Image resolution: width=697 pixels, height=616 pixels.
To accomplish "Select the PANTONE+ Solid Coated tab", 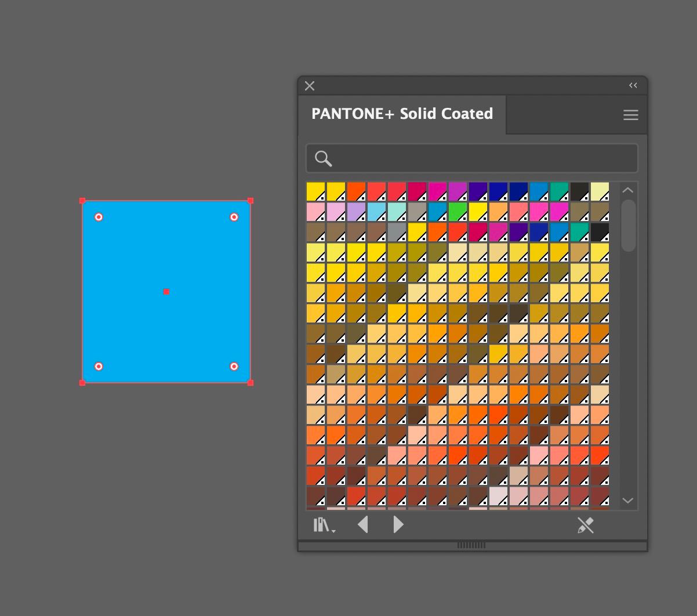I will (x=402, y=114).
